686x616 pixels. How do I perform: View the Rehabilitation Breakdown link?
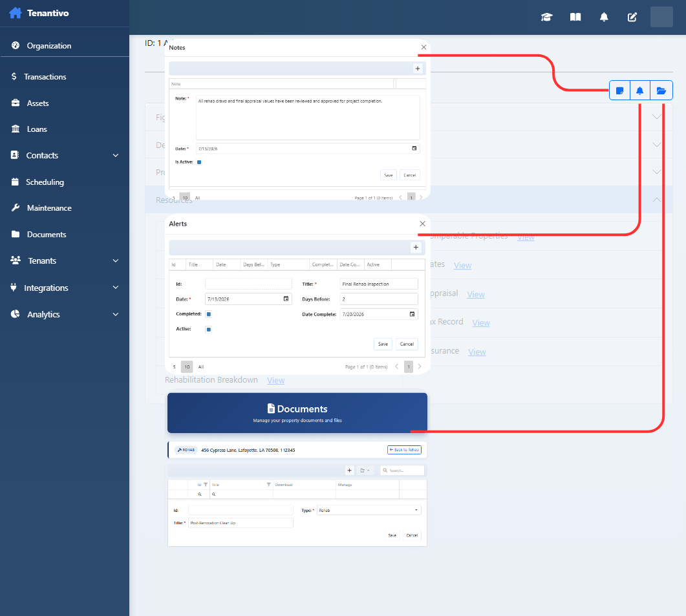click(x=275, y=380)
